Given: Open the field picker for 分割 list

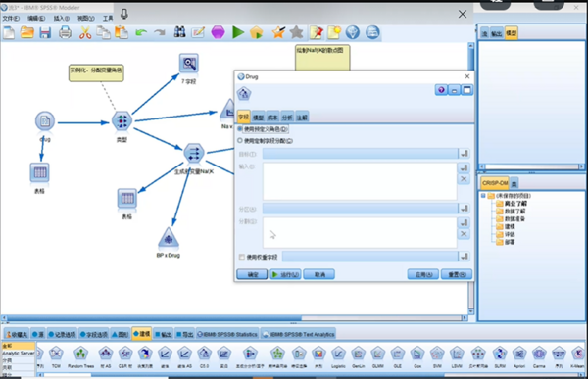Looking at the screenshot, I should tap(465, 222).
